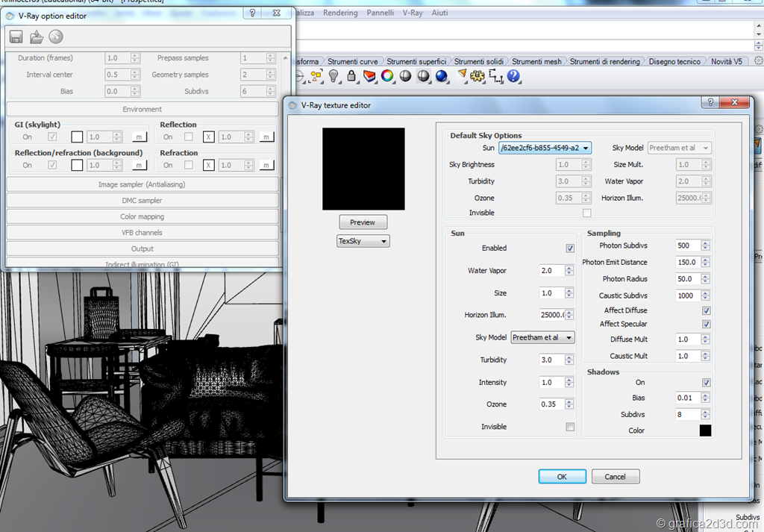Switch to Strumenti mesh tab

(x=536, y=61)
